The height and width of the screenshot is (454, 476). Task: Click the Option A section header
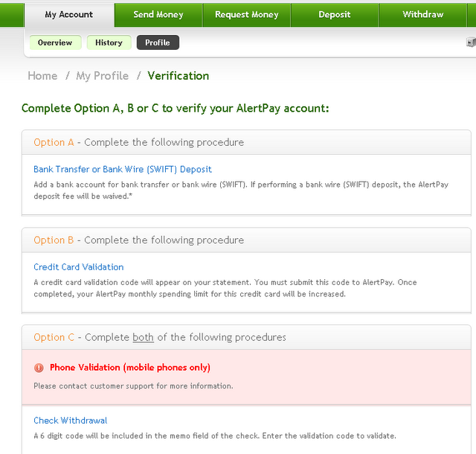coord(246,142)
